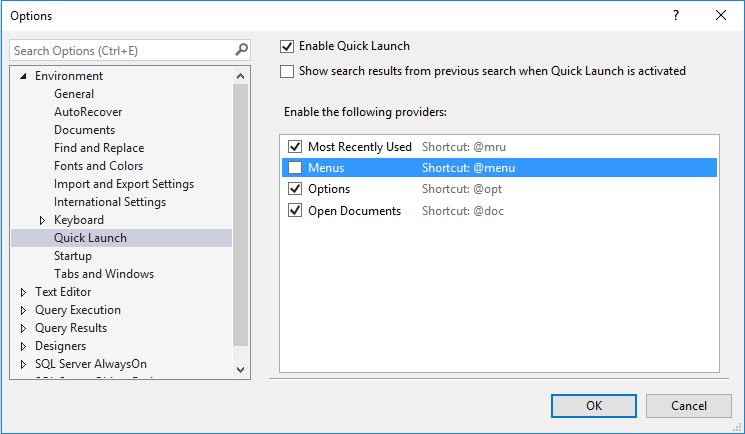Check the Menus provider checkbox
The width and height of the screenshot is (745, 434).
(295, 168)
